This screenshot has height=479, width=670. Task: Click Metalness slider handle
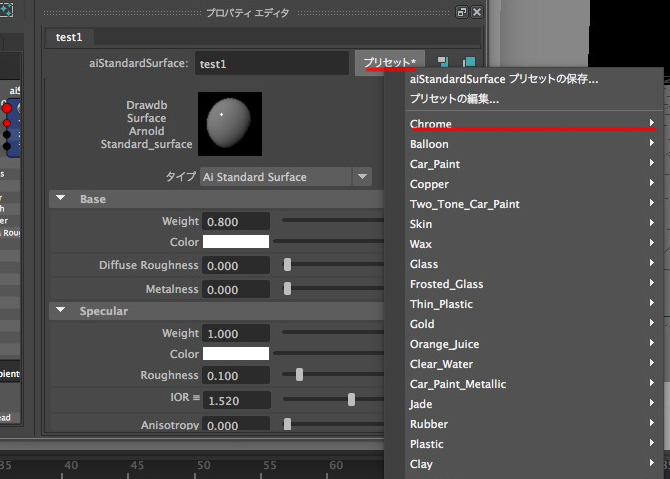pyautogui.click(x=288, y=288)
